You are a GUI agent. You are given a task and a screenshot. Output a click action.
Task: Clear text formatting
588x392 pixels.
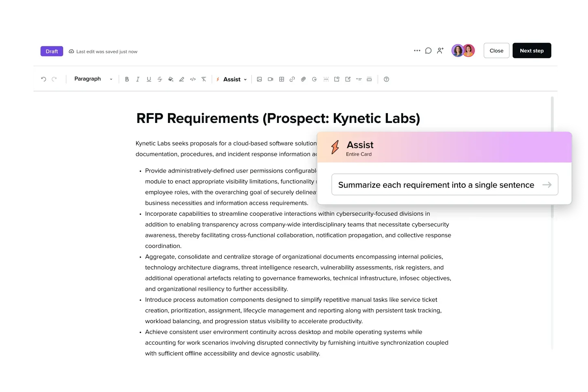tap(204, 79)
